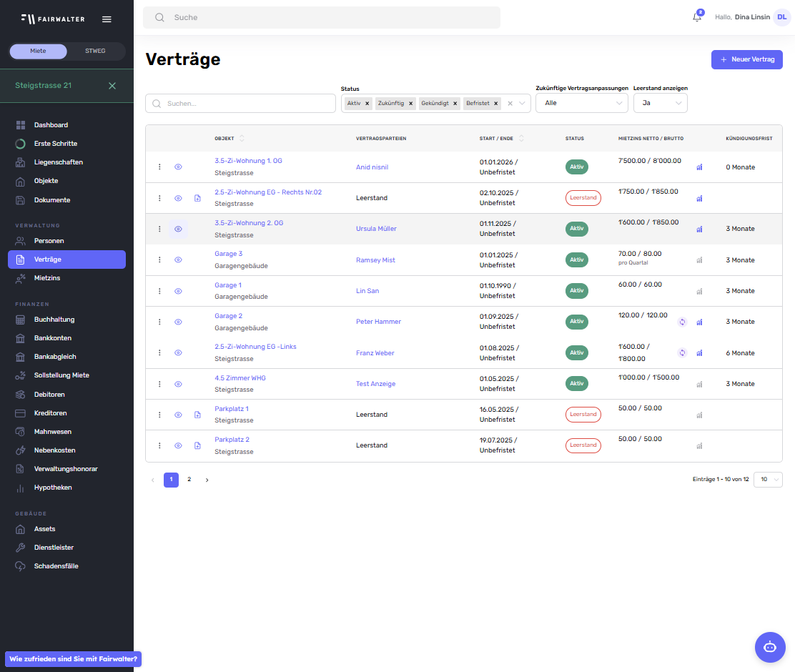The height and width of the screenshot is (672, 795).
Task: Click the chart icon in Ursula Müller row
Action: [x=699, y=229]
